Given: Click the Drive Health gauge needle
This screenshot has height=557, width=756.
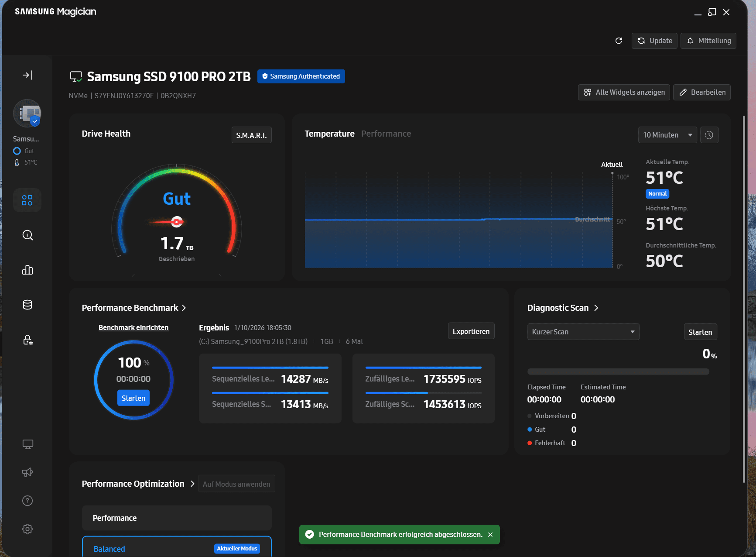Looking at the screenshot, I should 166,222.
